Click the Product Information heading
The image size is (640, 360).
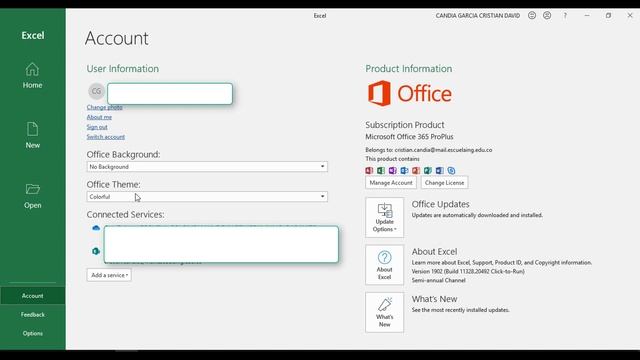tap(409, 69)
